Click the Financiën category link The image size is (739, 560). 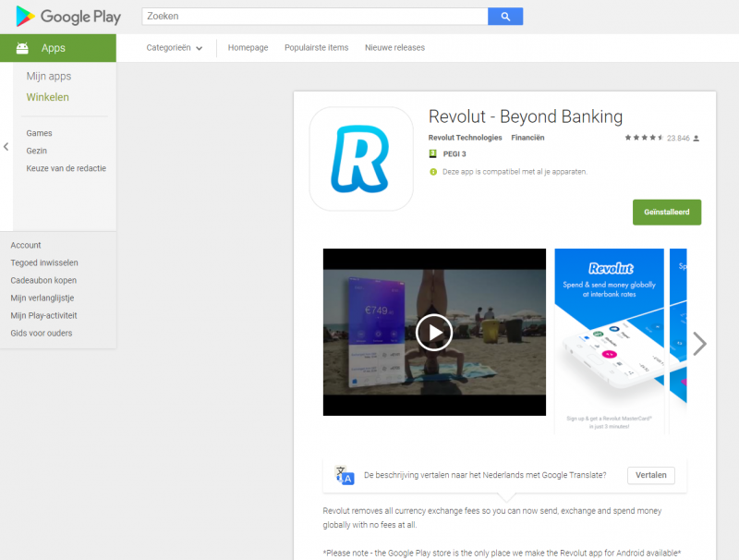coord(527,138)
